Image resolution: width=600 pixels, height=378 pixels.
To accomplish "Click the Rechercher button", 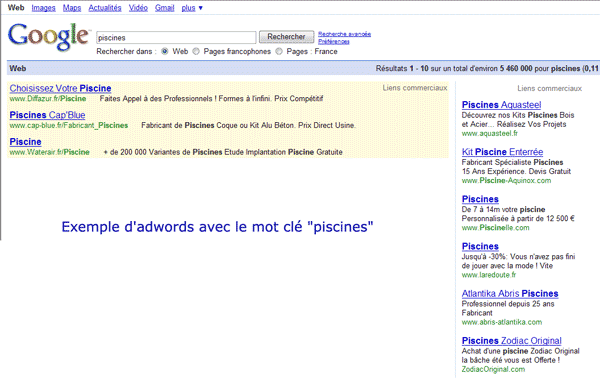I will coord(286,37).
